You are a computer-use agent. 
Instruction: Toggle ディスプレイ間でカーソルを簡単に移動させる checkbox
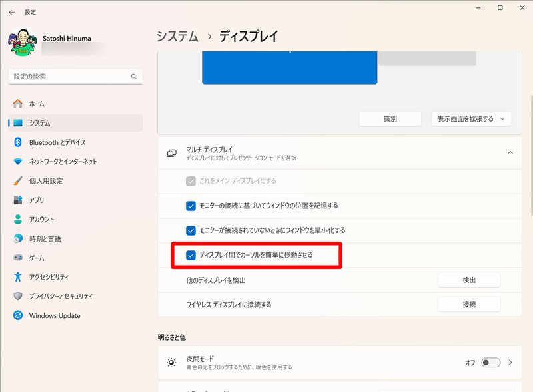pyautogui.click(x=190, y=255)
